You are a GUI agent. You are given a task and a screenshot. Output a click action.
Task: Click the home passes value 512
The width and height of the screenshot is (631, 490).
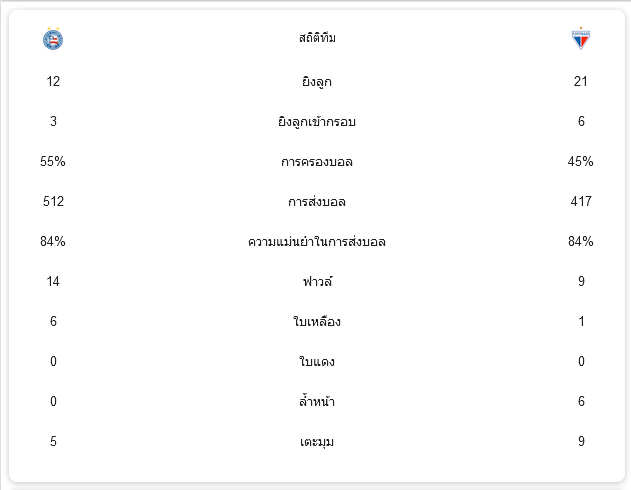(x=53, y=202)
